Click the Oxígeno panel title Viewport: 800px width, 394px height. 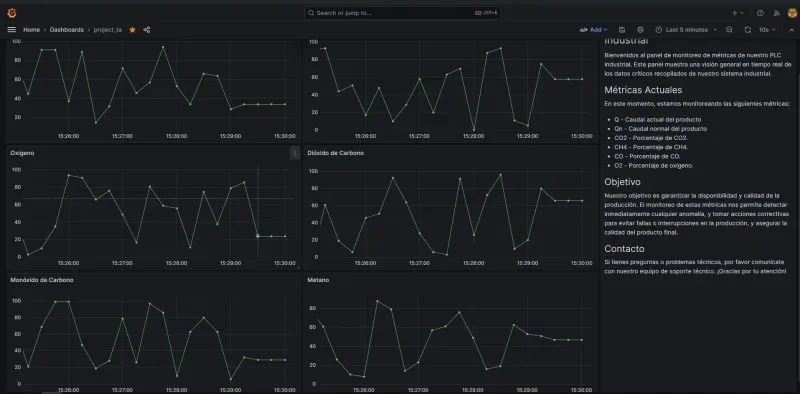tap(22, 153)
